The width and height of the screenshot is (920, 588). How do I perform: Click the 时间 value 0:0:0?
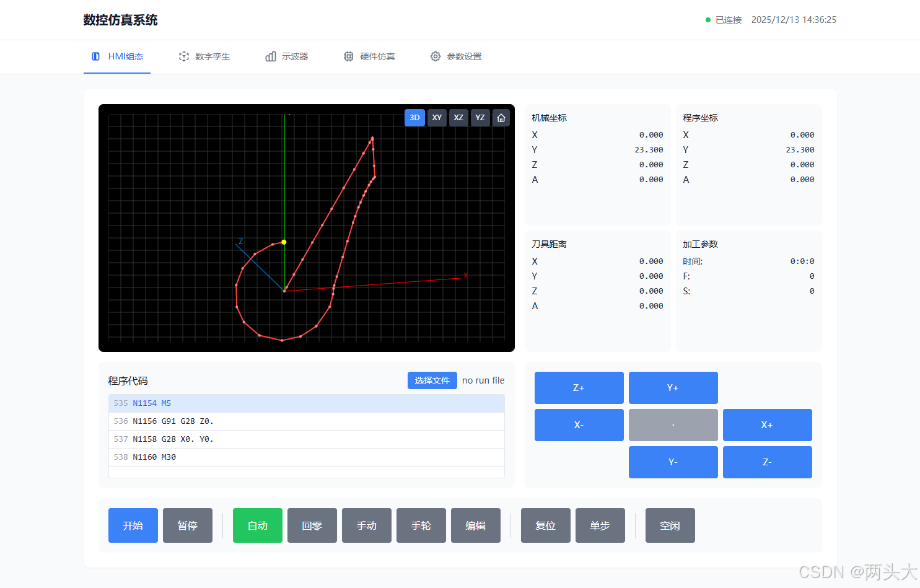tap(802, 261)
